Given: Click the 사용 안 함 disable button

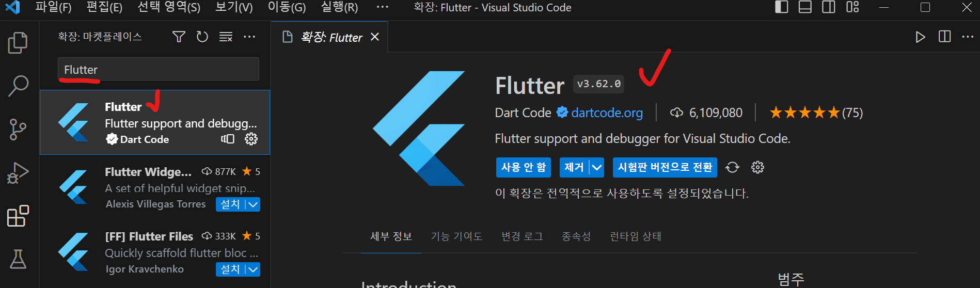Looking at the screenshot, I should coord(523,167).
